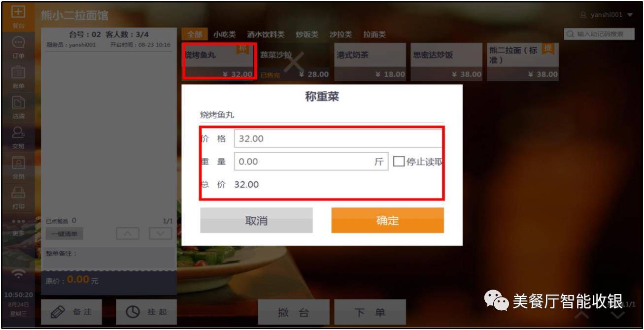Click the orange 确定 confirm button
This screenshot has height=330, width=644.
387,220
